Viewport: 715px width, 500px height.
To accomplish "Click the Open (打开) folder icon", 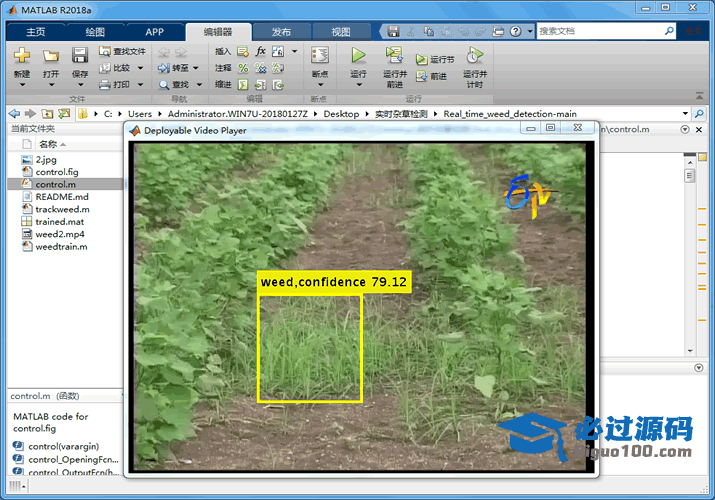I will pyautogui.click(x=51, y=56).
